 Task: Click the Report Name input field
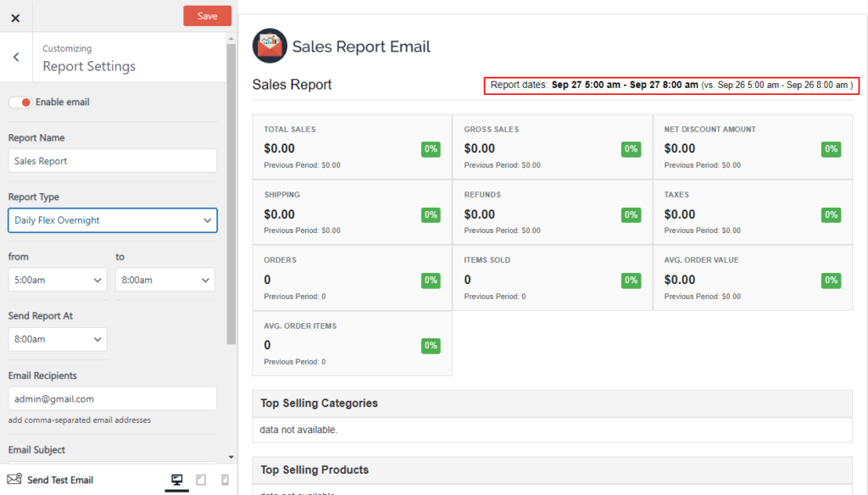(112, 160)
